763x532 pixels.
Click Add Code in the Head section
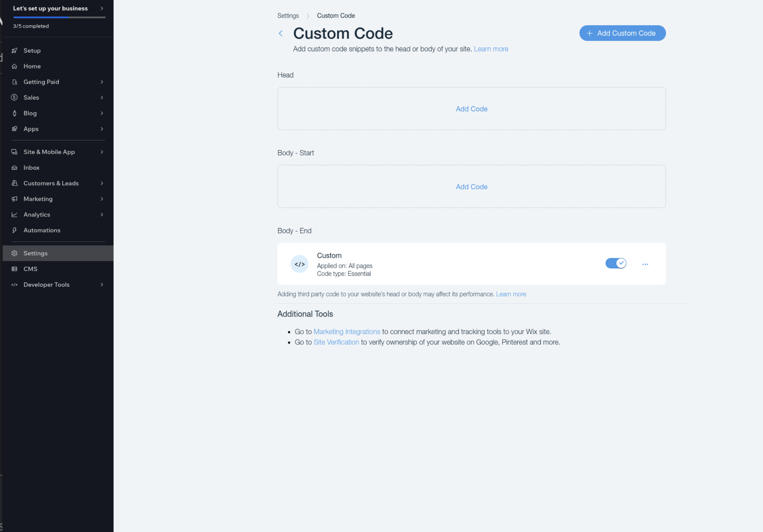(471, 109)
